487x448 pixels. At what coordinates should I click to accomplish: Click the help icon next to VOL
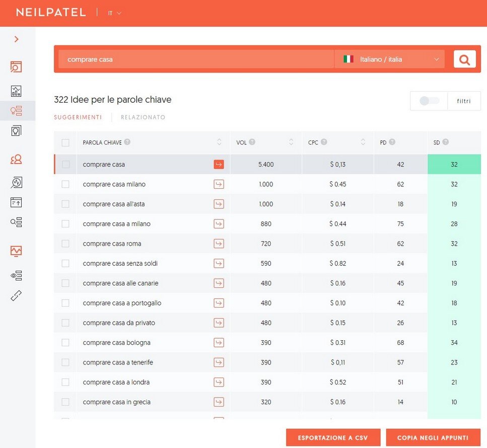click(252, 142)
